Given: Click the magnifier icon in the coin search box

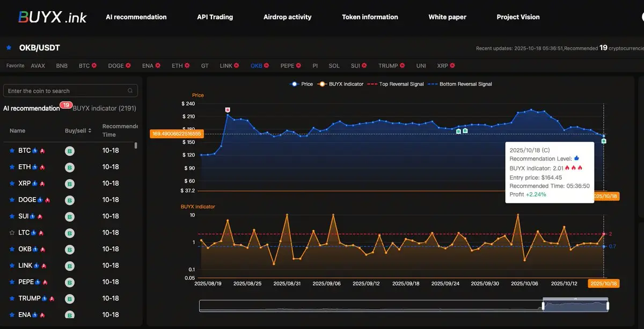Looking at the screenshot, I should coord(130,91).
